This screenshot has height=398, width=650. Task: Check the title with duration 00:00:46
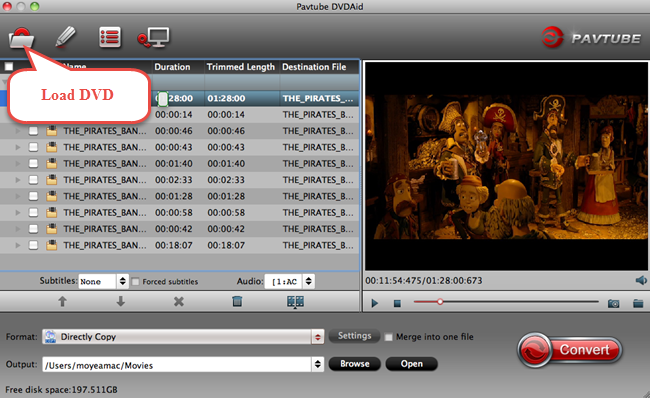coord(33,131)
